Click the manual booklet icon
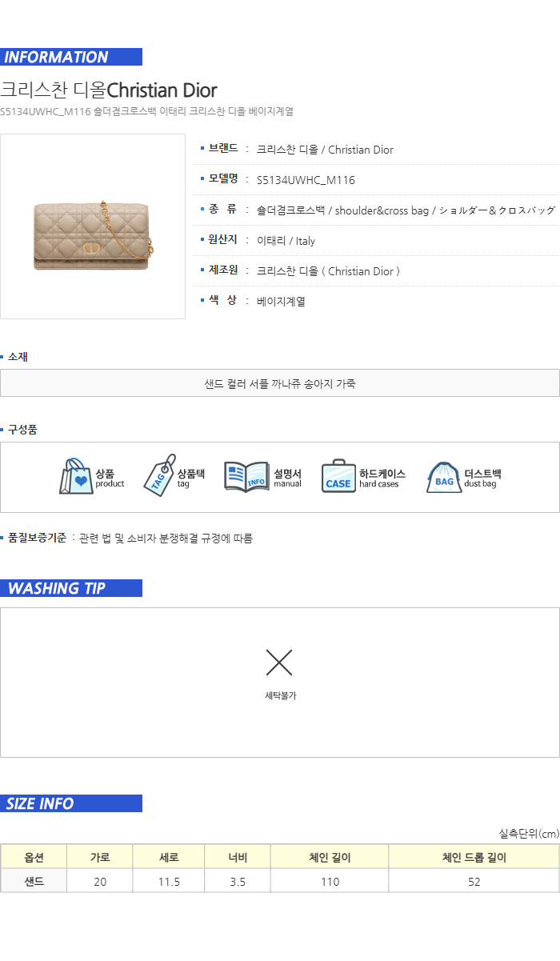Screen dimensions: 560x961 [x=246, y=478]
